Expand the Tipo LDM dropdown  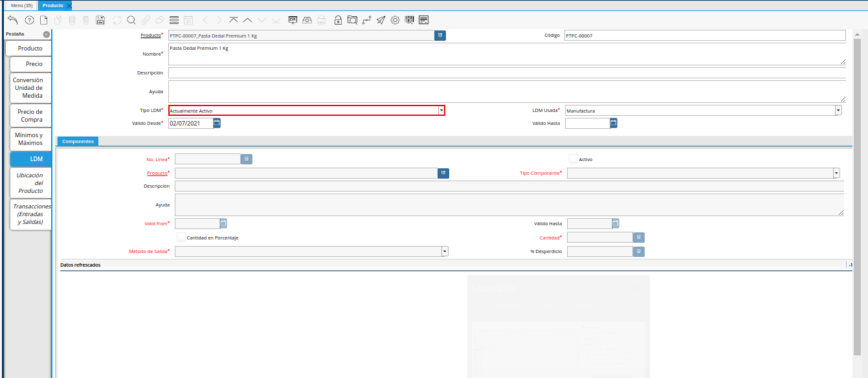coord(441,111)
